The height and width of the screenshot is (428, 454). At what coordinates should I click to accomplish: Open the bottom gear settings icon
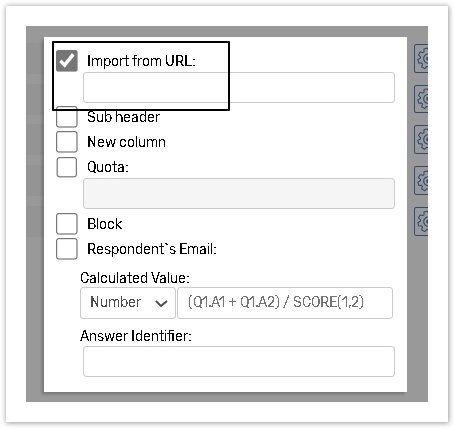(x=421, y=221)
